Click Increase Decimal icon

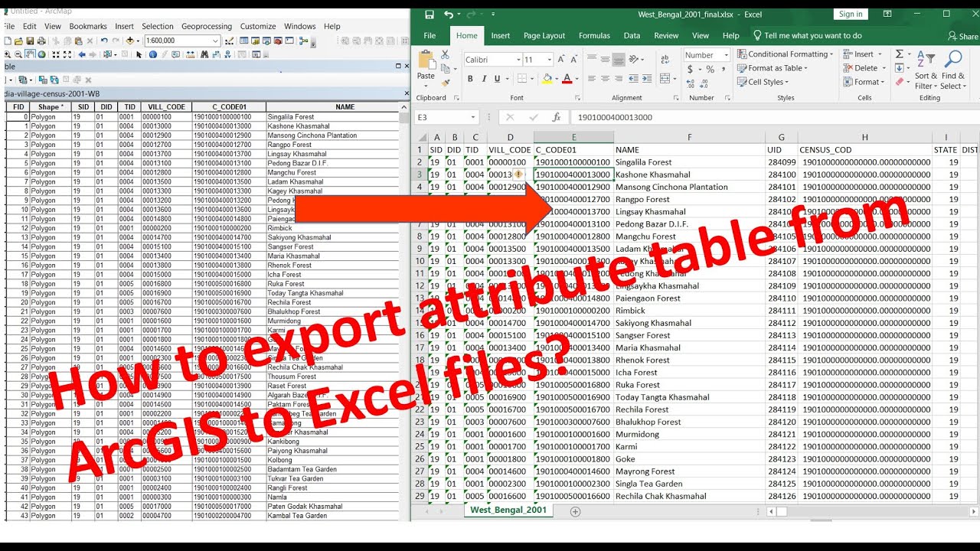point(691,84)
